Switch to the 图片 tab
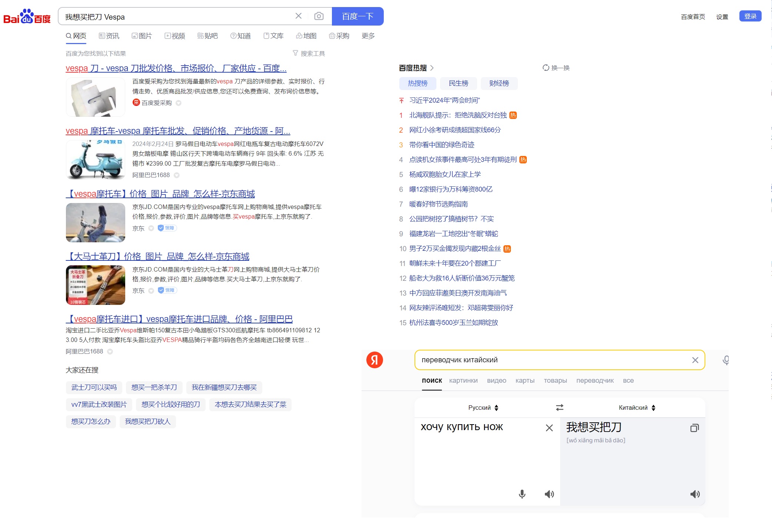 142,36
